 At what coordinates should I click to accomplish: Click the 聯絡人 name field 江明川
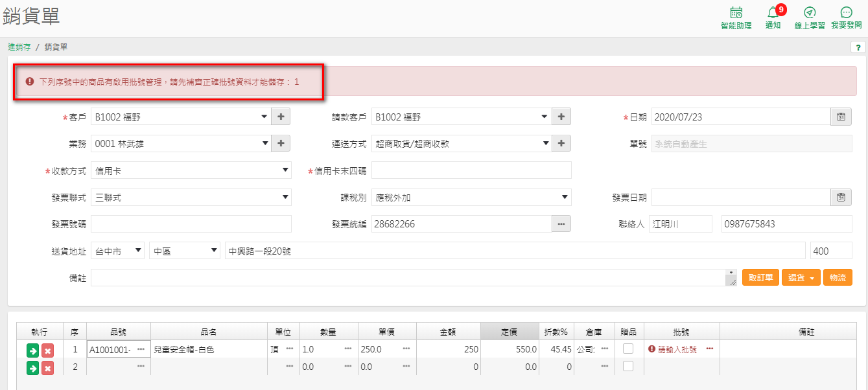pyautogui.click(x=680, y=224)
